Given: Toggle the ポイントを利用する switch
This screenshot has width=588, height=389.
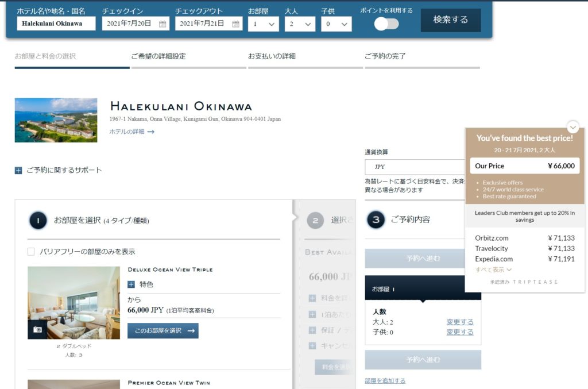Looking at the screenshot, I should (386, 24).
